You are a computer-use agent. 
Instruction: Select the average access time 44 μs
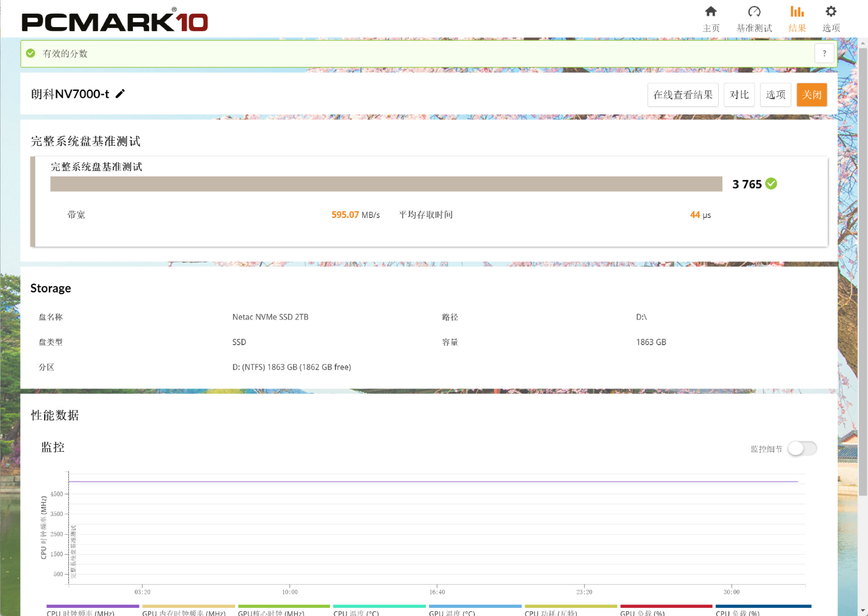(x=700, y=215)
